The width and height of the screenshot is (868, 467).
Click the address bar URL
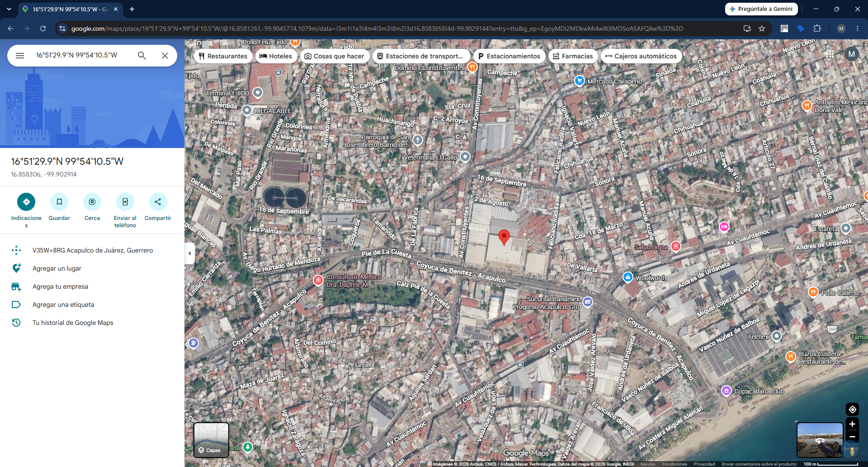(x=377, y=29)
